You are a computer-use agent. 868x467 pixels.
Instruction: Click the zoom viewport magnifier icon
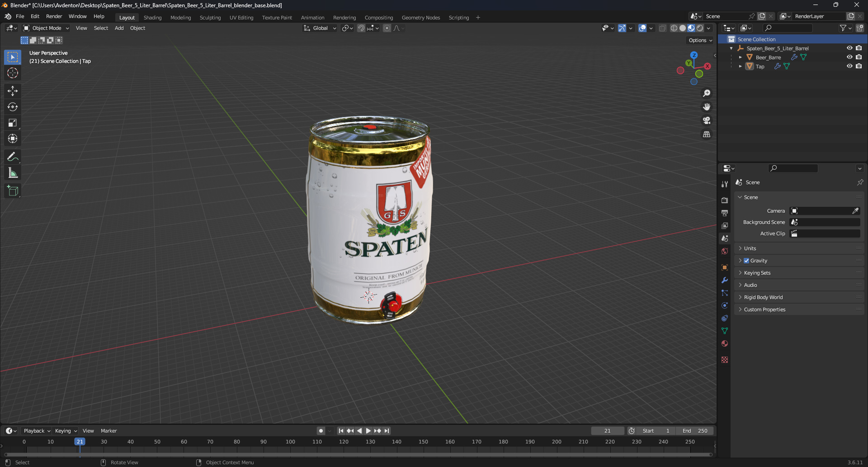click(707, 93)
